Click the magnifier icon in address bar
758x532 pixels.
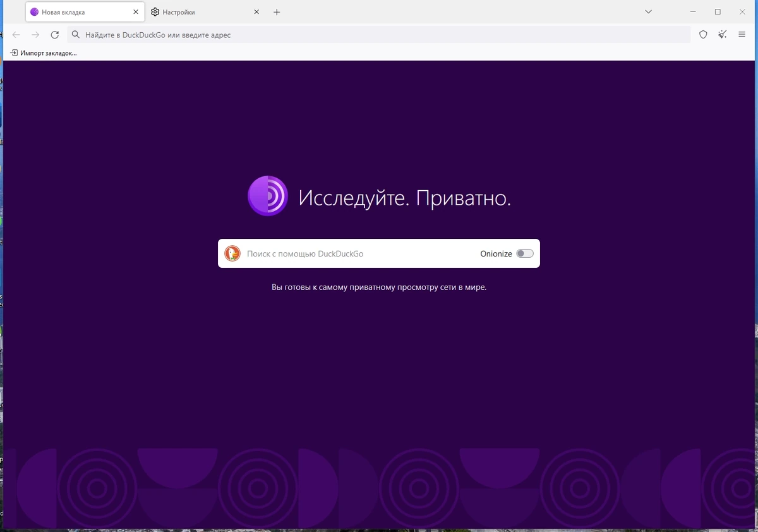click(x=76, y=35)
